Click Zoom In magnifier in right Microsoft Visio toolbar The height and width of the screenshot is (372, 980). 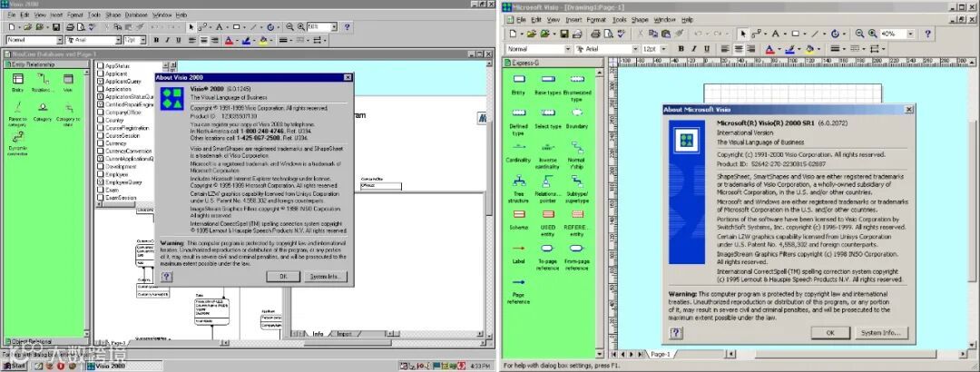[x=873, y=34]
